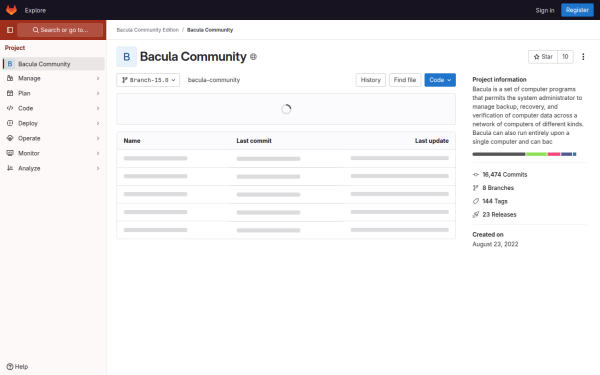This screenshot has width=600, height=375.
Task: Open the vertical ellipsis actions menu
Action: tap(583, 57)
